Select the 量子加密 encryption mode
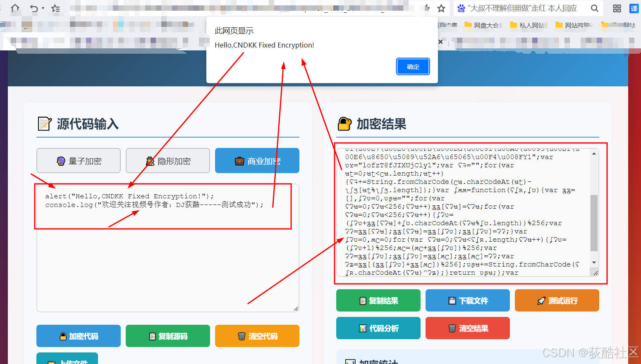Screen dimensions: 641x364 coord(78,161)
